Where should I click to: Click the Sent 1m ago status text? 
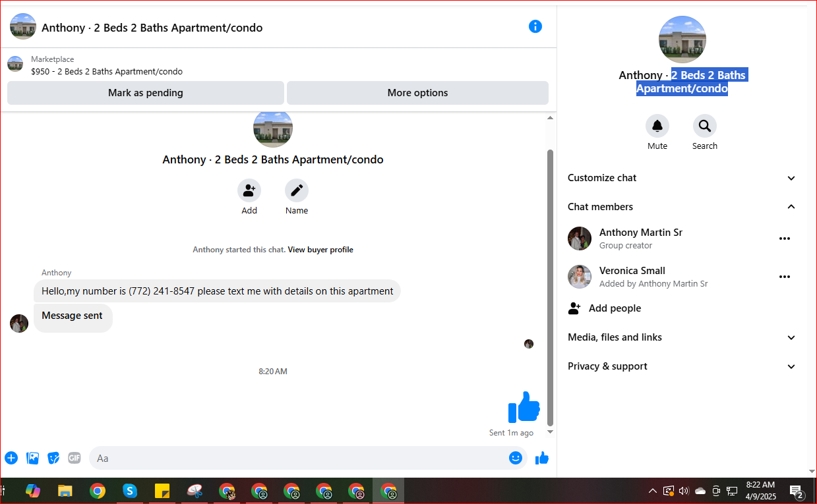coord(512,433)
